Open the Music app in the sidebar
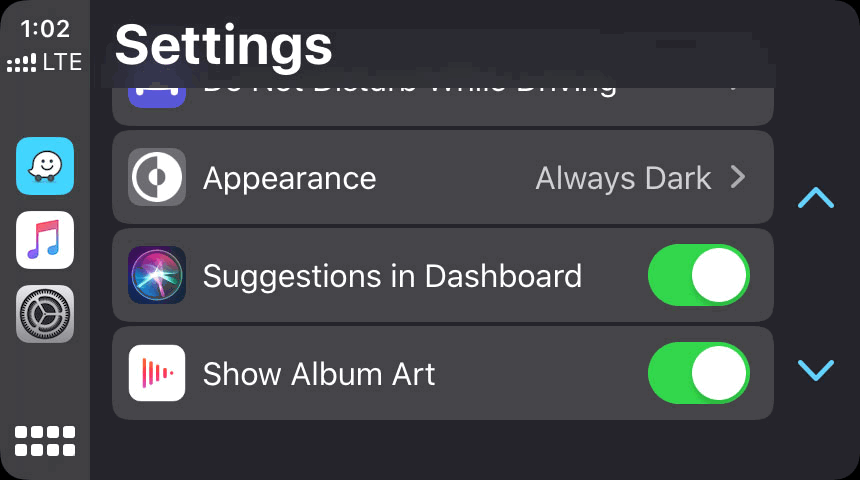The image size is (860, 480). click(45, 240)
